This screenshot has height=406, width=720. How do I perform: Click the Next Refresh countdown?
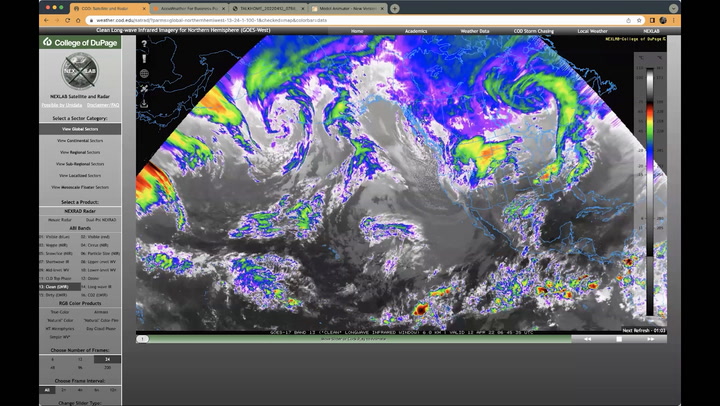point(644,330)
